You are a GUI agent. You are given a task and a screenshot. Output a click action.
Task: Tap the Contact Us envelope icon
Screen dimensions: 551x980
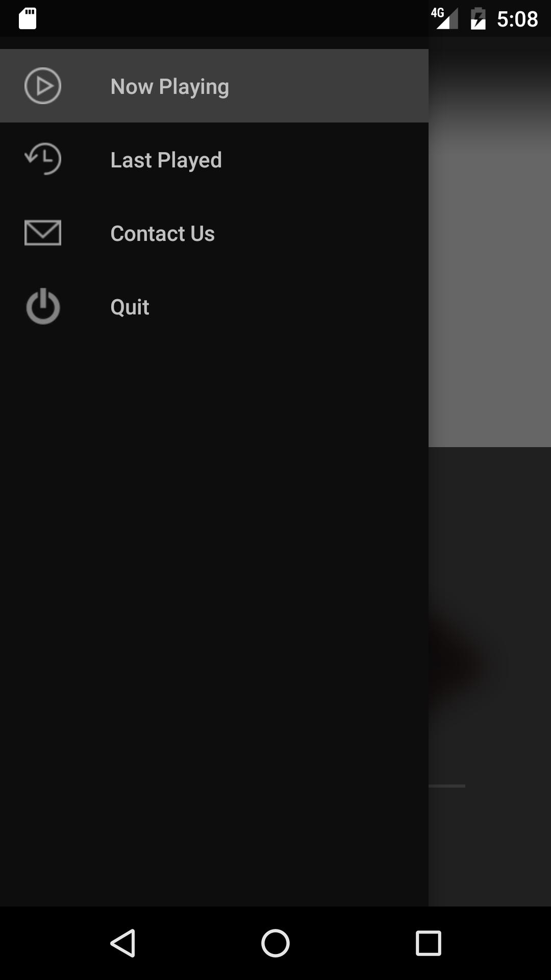(43, 233)
